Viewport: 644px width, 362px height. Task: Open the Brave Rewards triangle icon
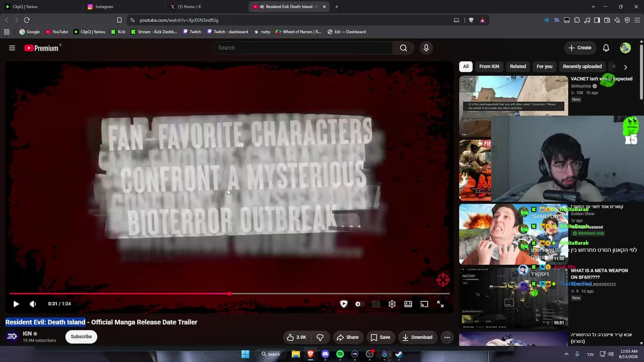coord(482,20)
